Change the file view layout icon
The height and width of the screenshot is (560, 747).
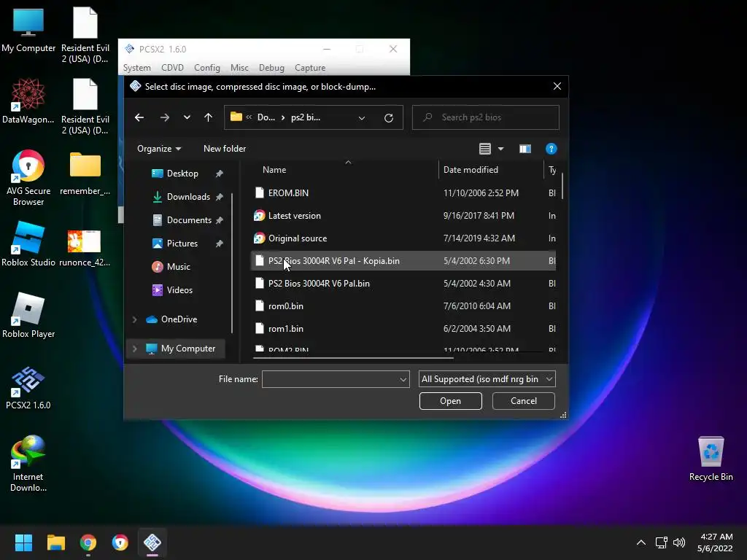[x=485, y=149]
